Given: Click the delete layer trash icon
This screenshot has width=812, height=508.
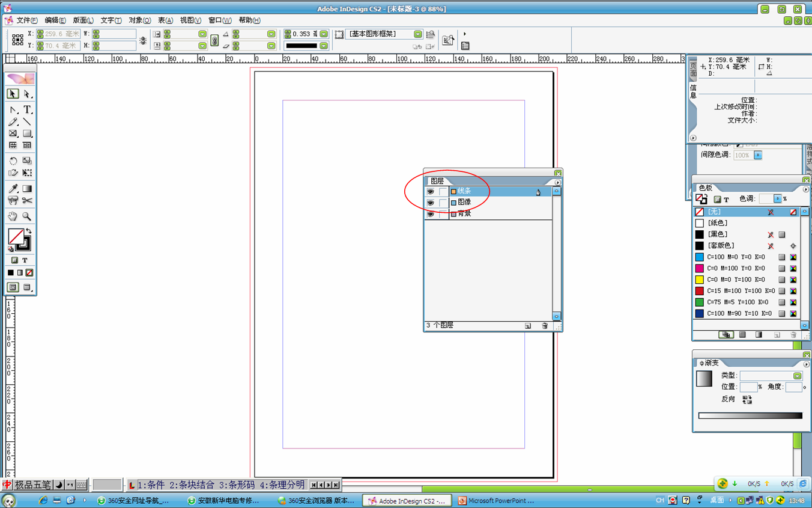Looking at the screenshot, I should (545, 326).
